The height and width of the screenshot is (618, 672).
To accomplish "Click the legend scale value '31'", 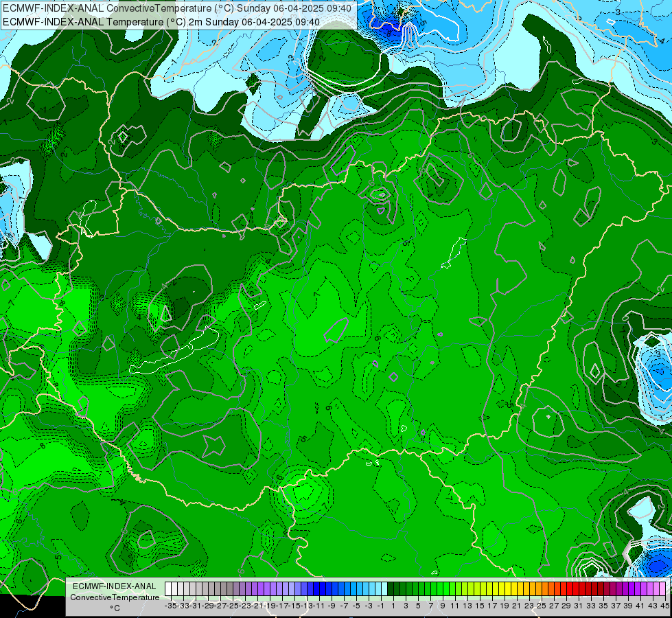I will coord(579,606).
